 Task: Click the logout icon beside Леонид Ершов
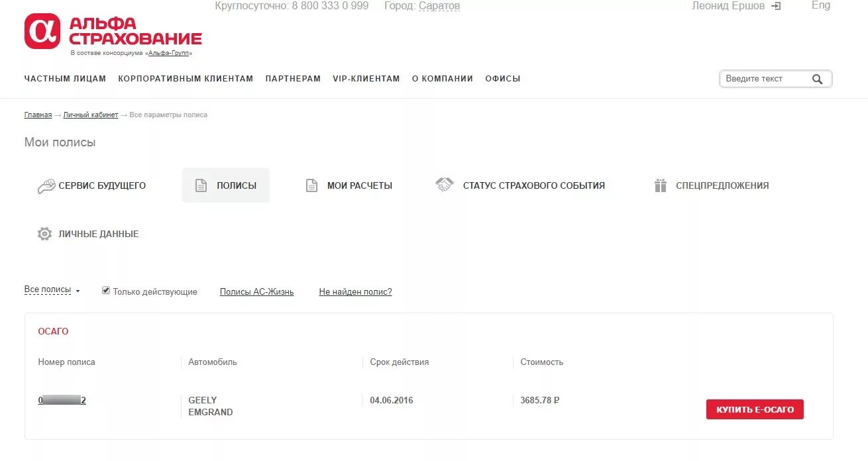[776, 6]
